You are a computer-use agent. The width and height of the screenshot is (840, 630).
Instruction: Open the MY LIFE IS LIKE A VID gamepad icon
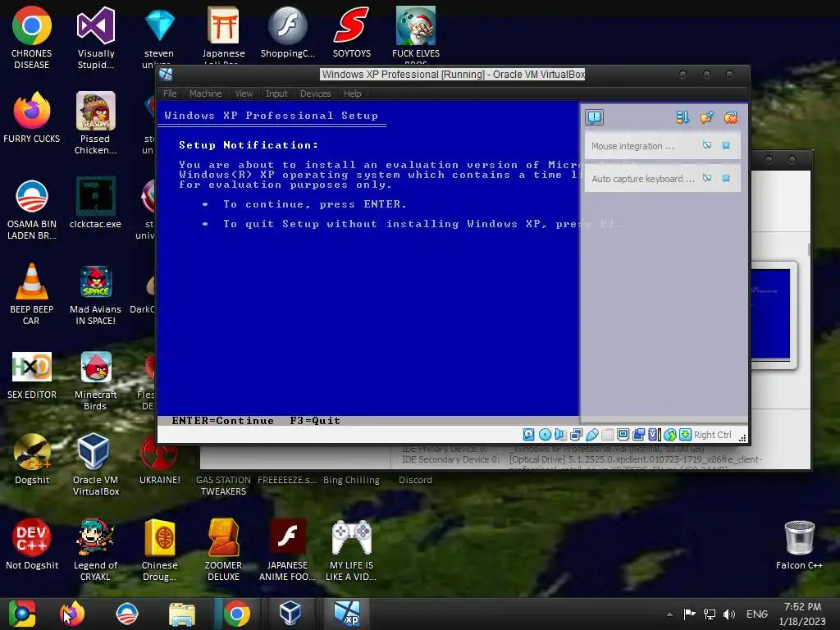pyautogui.click(x=351, y=550)
